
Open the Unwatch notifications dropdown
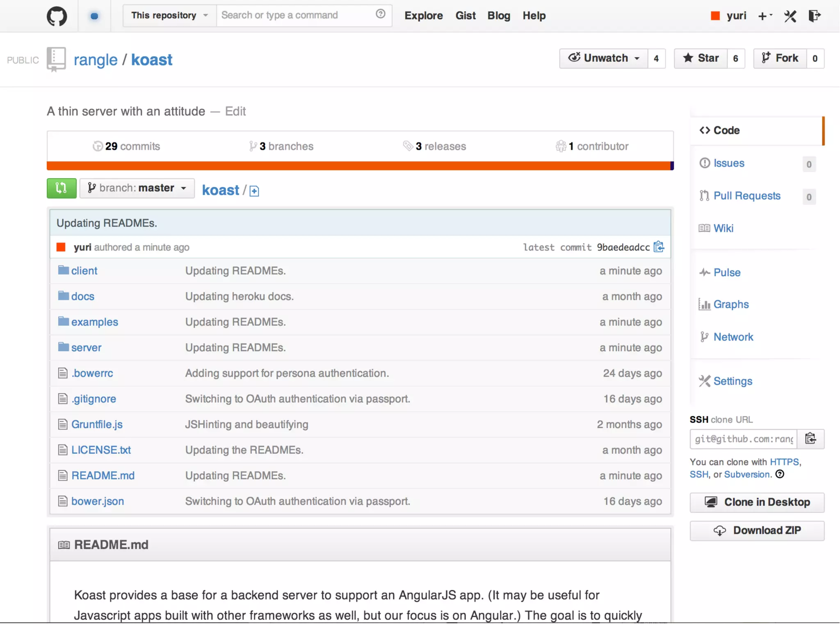(x=604, y=58)
